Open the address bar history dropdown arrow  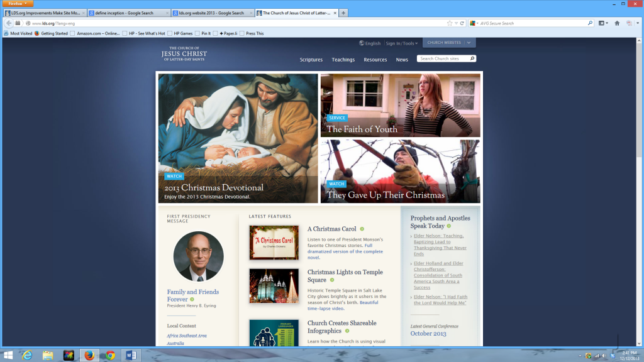[x=456, y=23]
